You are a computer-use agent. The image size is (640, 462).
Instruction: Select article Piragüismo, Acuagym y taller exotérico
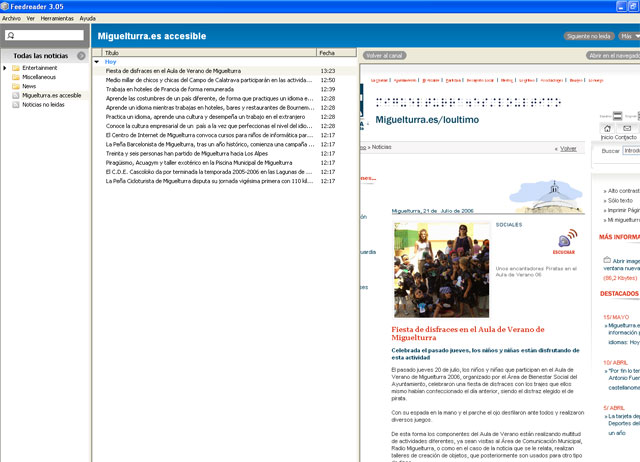pyautogui.click(x=224, y=163)
